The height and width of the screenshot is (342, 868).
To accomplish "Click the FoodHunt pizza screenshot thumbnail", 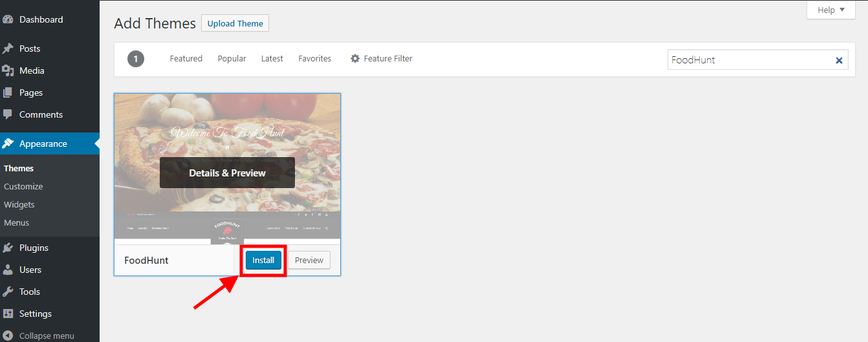I will pyautogui.click(x=227, y=169).
